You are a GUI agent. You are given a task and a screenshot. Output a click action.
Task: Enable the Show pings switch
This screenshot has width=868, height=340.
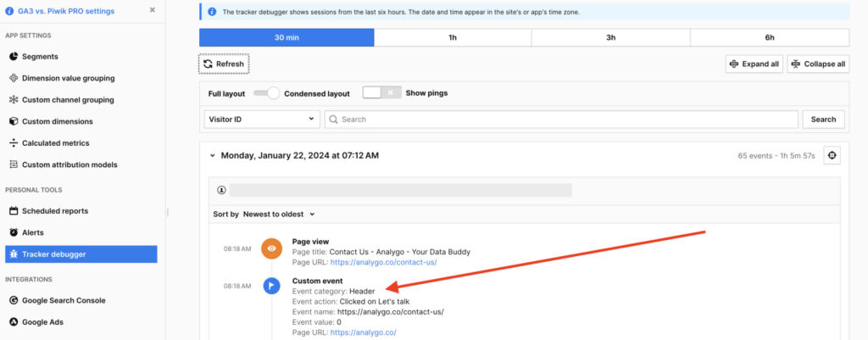(x=381, y=92)
